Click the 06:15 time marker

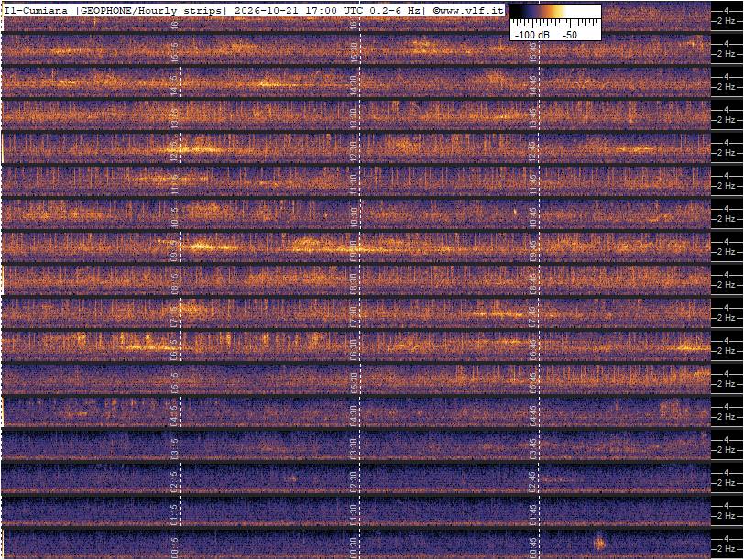point(176,350)
